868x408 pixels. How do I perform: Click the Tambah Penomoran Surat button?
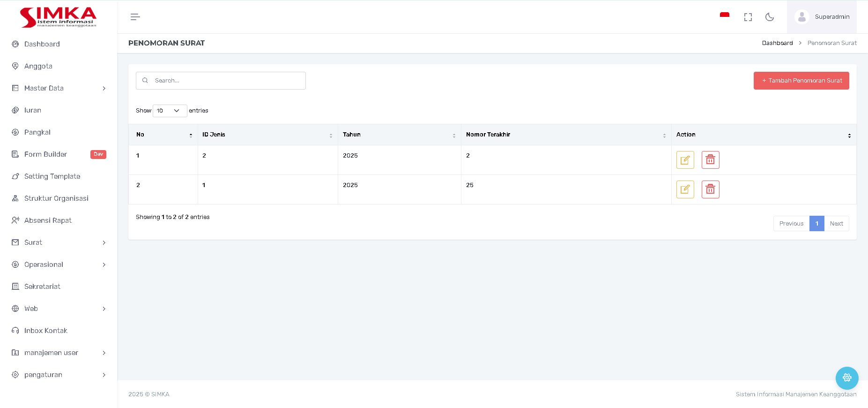click(801, 81)
